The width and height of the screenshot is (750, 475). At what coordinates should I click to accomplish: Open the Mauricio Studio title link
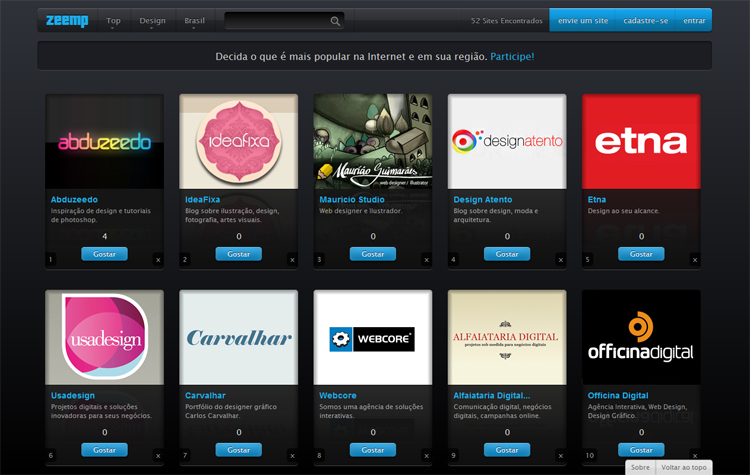click(x=352, y=199)
